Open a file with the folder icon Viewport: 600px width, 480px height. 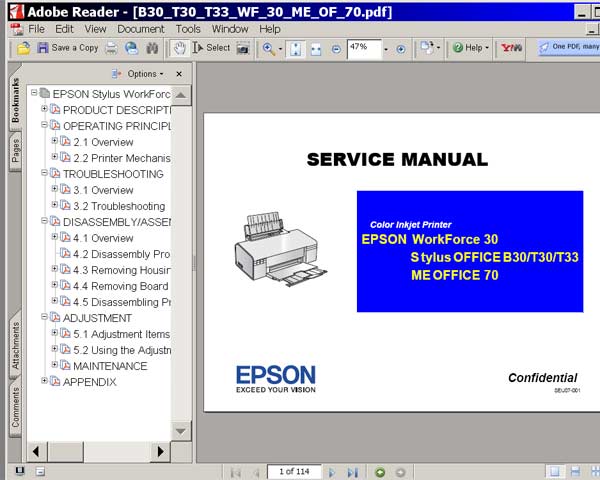click(24, 48)
